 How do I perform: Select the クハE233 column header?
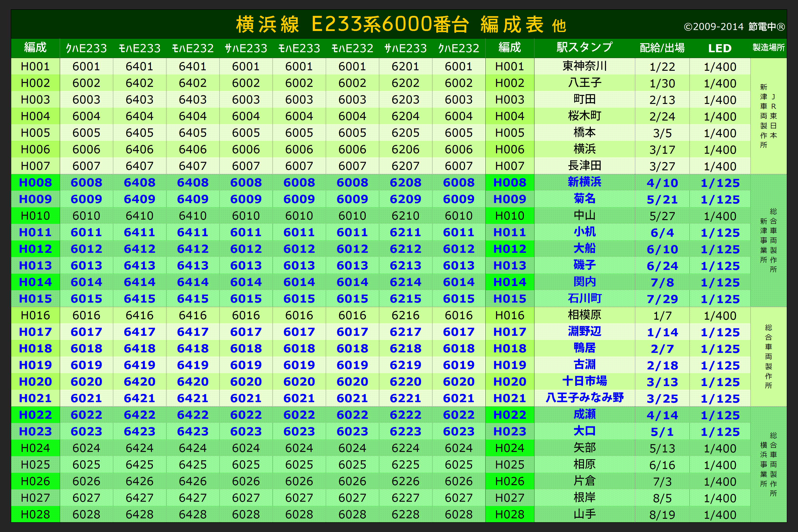[x=86, y=48]
